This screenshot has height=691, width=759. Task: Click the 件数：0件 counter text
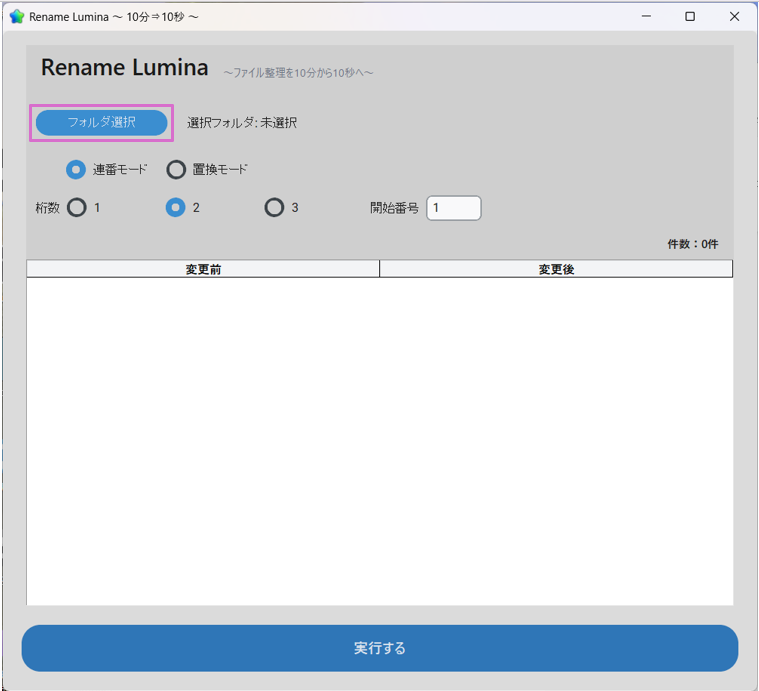pyautogui.click(x=692, y=244)
